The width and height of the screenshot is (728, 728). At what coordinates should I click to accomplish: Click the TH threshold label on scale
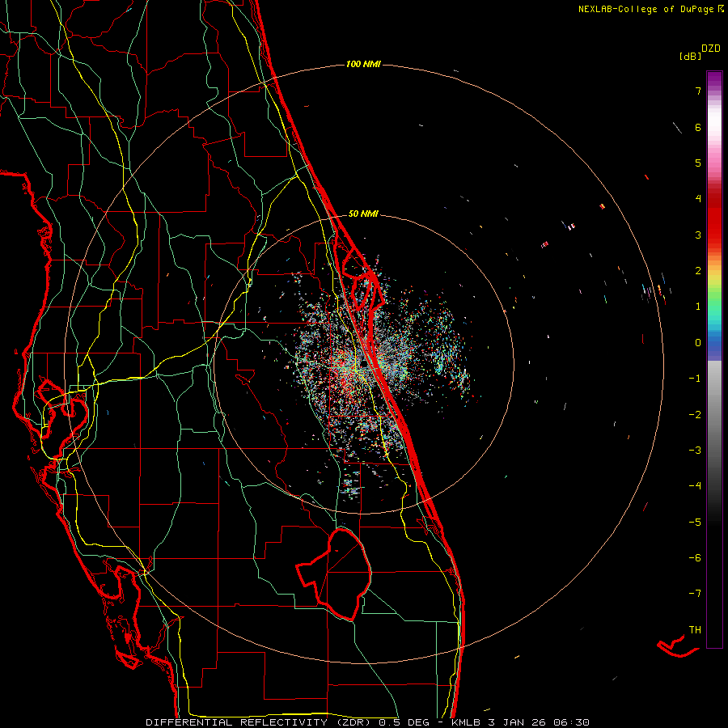(x=695, y=629)
